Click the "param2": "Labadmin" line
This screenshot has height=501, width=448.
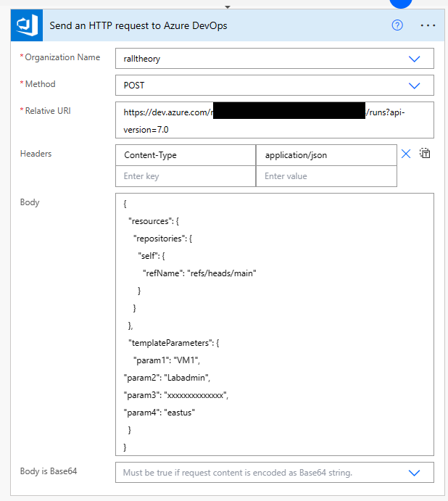(x=167, y=378)
